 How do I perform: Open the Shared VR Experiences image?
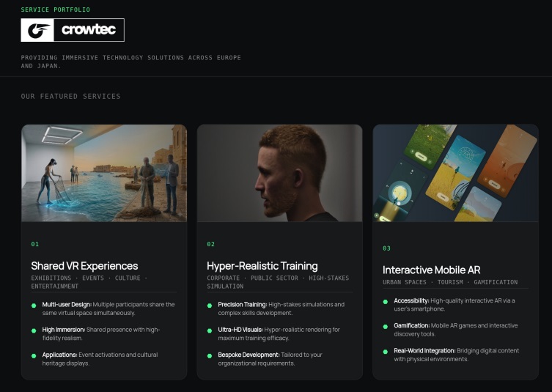pyautogui.click(x=103, y=173)
